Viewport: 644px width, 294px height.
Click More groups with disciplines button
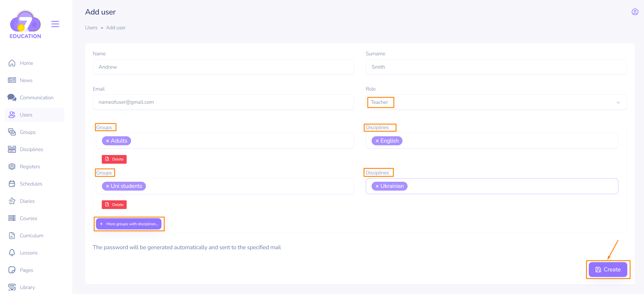pos(129,224)
